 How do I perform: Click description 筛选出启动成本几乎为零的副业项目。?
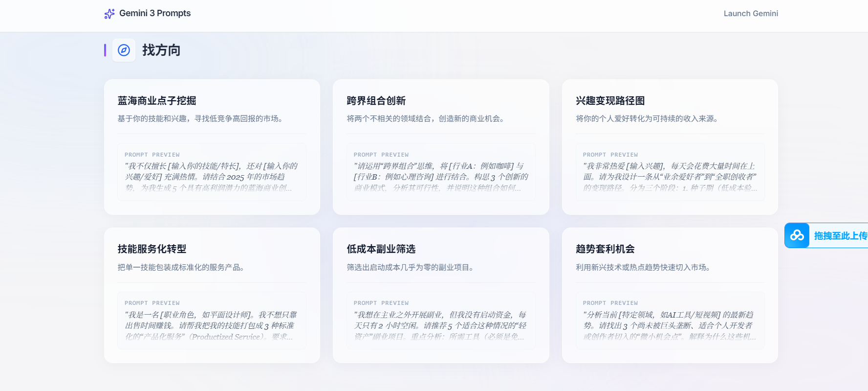411,268
